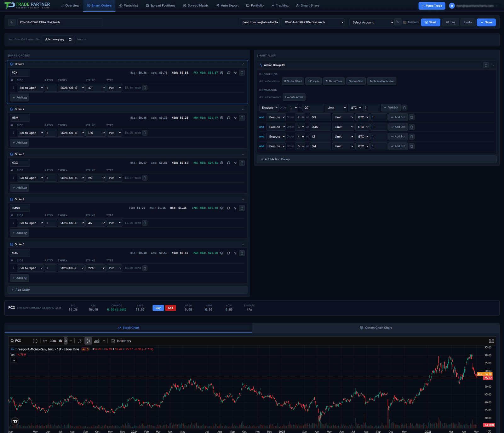Viewport: 504px width, 433px height.
Task: Open the strike dropdown showing 45 for LMND
Action: tap(95, 223)
